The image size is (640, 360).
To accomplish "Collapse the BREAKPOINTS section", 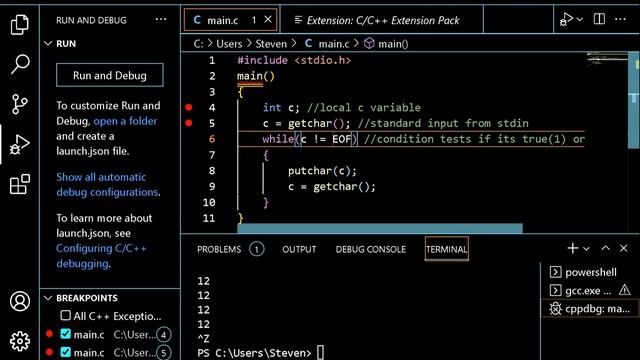I will (x=48, y=298).
